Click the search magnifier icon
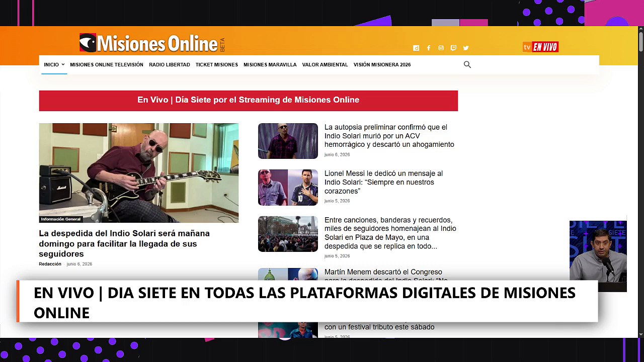 tap(467, 64)
